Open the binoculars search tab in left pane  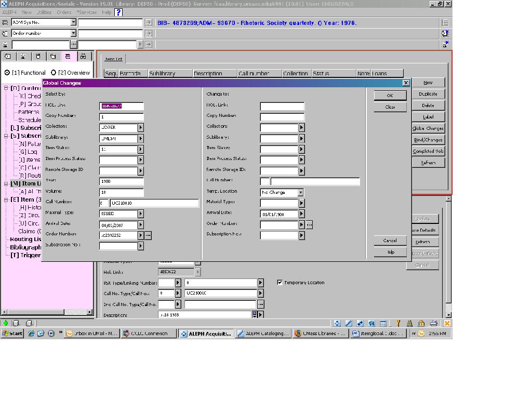(x=83, y=56)
